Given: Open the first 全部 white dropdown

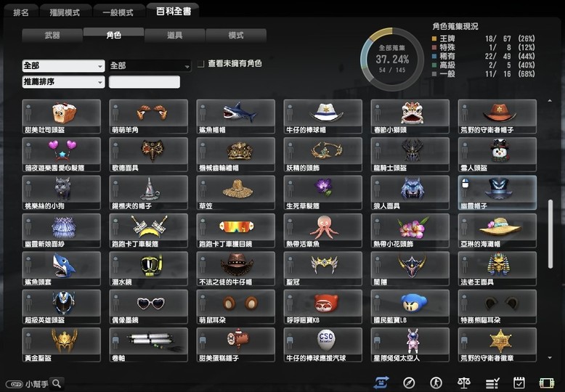Looking at the screenshot, I should [63, 65].
